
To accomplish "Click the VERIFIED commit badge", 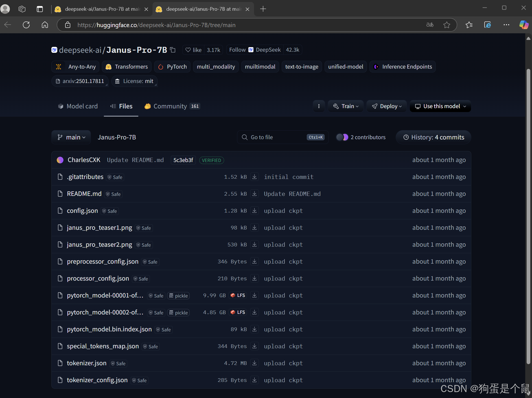I will pos(211,160).
